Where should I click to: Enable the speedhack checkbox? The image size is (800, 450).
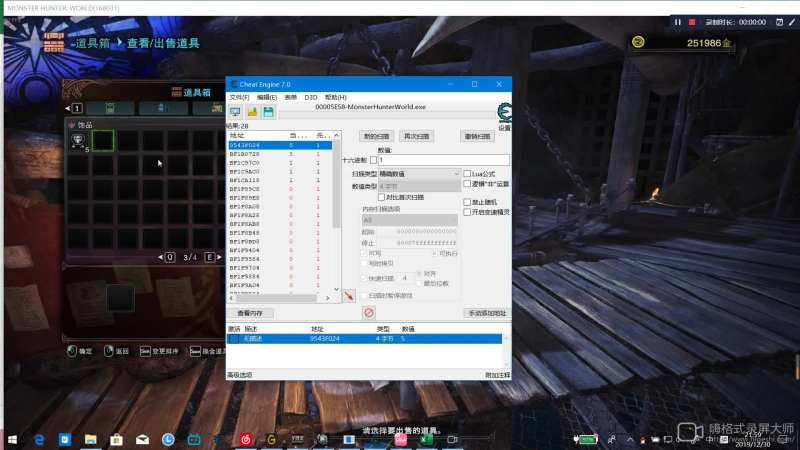point(467,212)
